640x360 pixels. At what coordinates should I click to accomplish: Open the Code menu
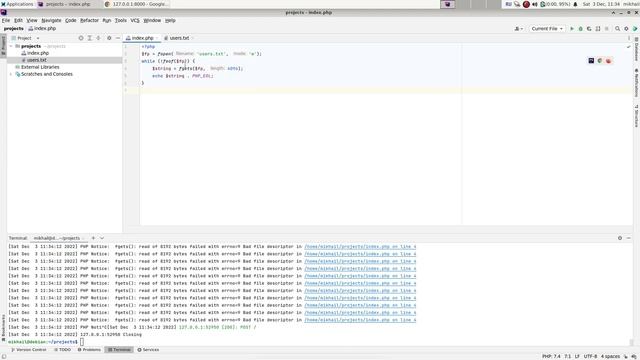(x=71, y=20)
